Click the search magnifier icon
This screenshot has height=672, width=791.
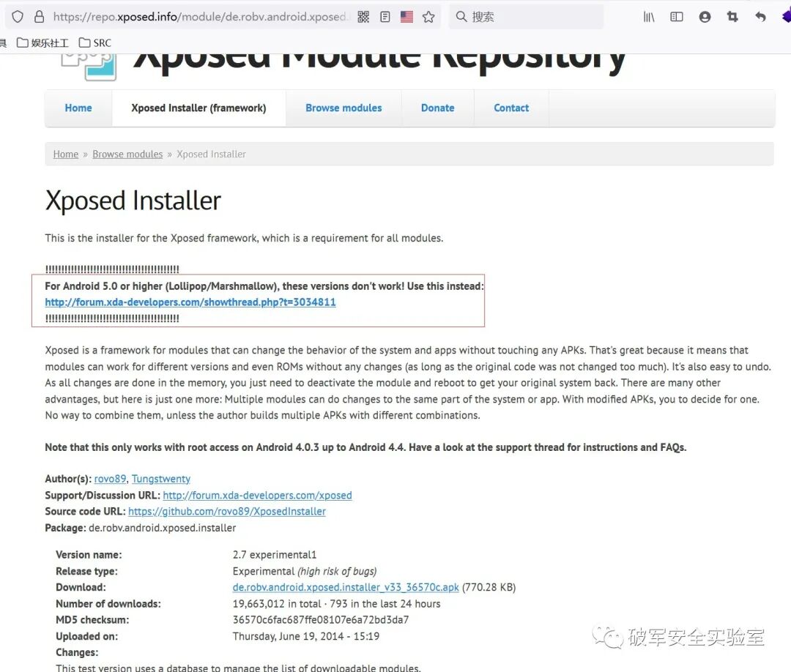pyautogui.click(x=461, y=17)
